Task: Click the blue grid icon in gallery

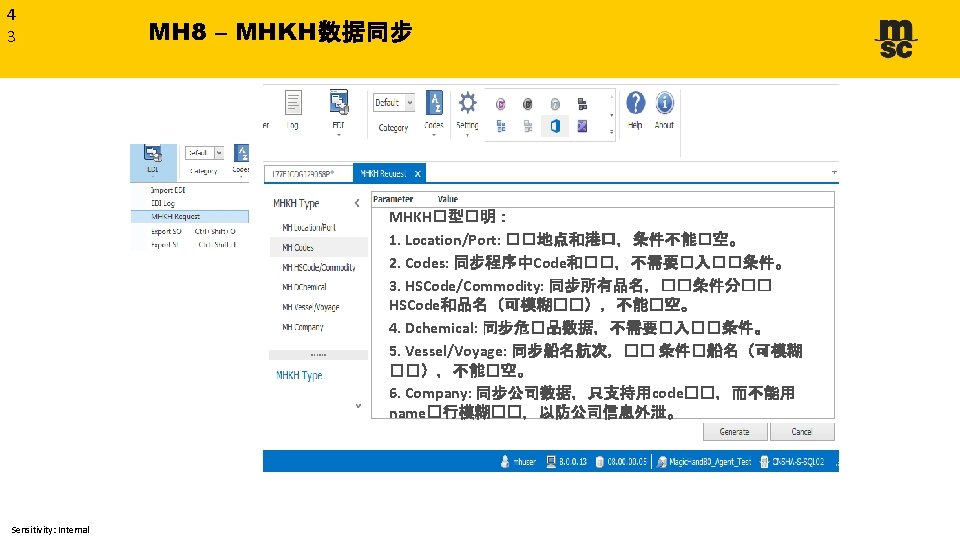Action: [501, 126]
